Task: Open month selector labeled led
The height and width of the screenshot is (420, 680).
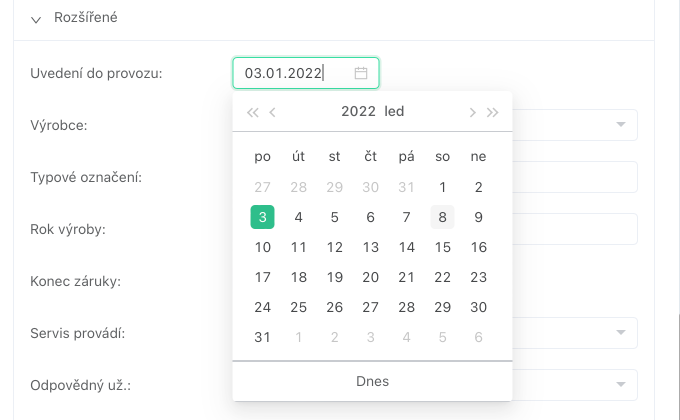Action: pos(394,112)
